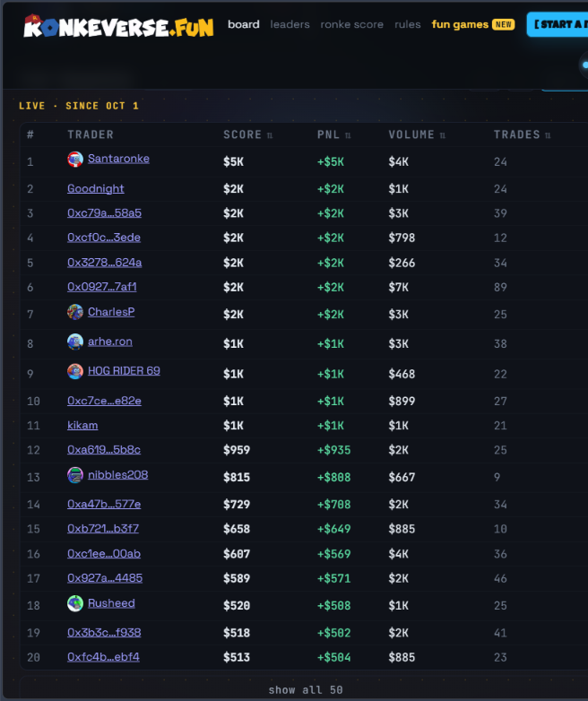
Task: Select the $667 volume cell
Action: point(402,478)
